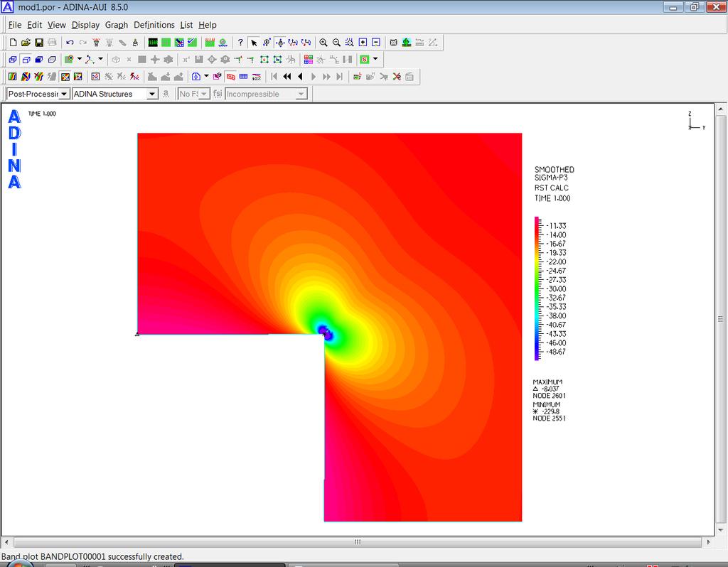Open the Graph menu
Screen dimensions: 728x567
(116, 25)
